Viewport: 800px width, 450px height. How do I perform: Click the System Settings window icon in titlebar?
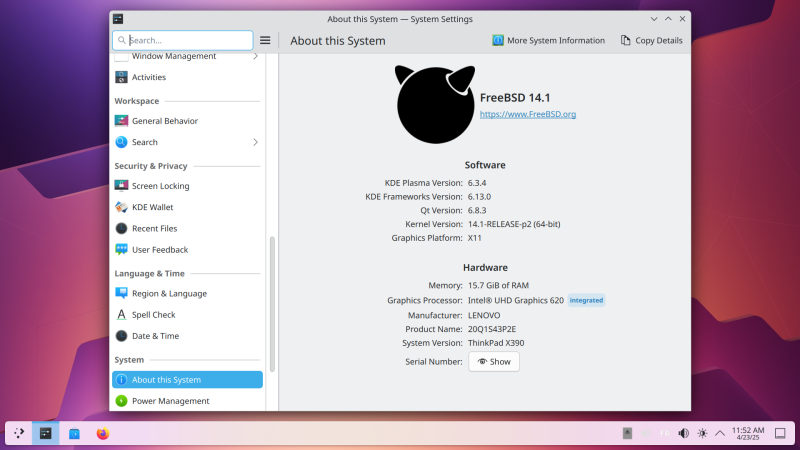[118, 19]
